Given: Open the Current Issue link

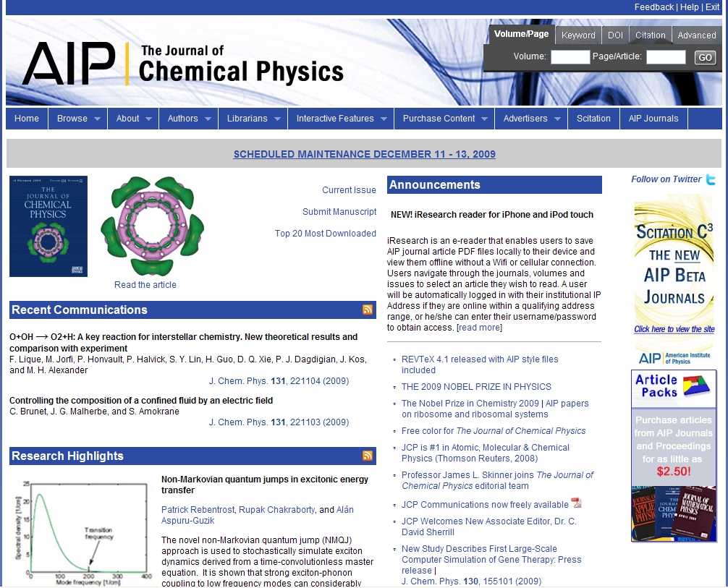Looking at the screenshot, I should (349, 189).
